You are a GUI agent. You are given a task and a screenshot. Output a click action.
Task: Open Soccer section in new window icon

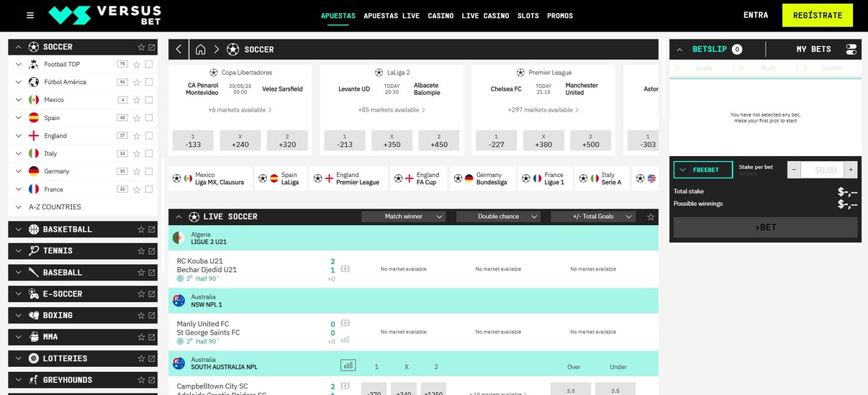(x=152, y=47)
